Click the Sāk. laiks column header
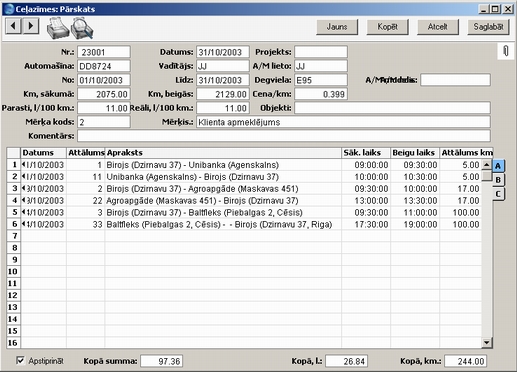The width and height of the screenshot is (517, 372). [366, 153]
